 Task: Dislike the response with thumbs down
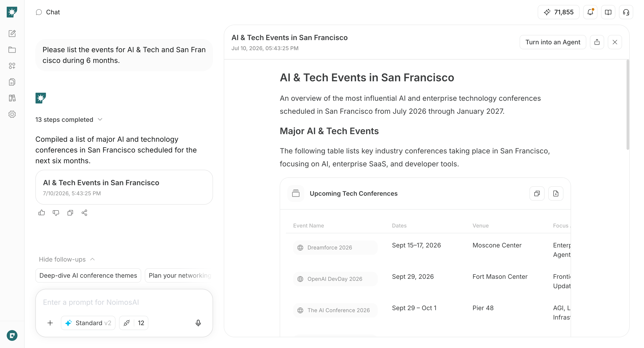pos(56,213)
